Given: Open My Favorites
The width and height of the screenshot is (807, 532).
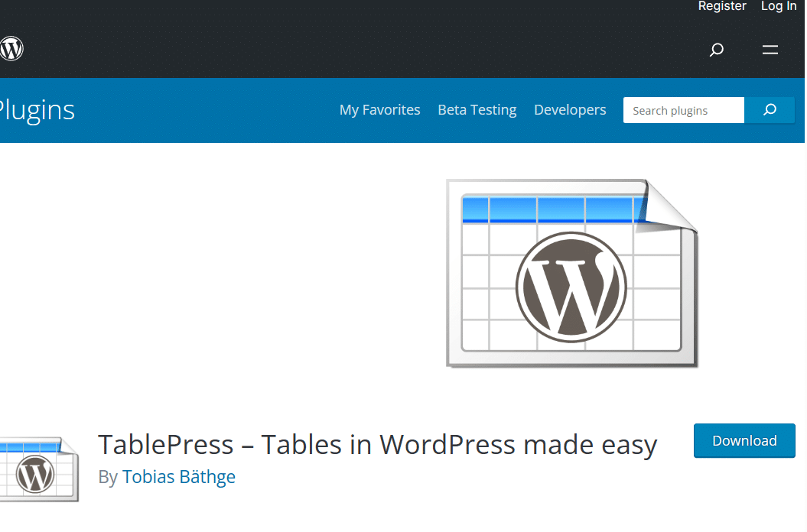Looking at the screenshot, I should (379, 109).
